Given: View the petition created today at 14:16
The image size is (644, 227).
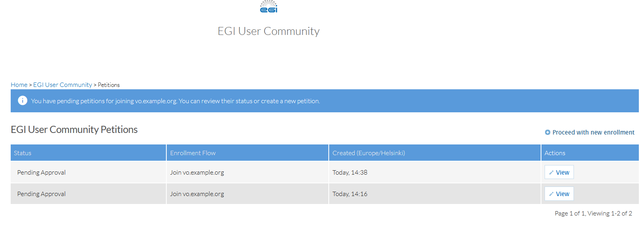Looking at the screenshot, I should point(562,194).
